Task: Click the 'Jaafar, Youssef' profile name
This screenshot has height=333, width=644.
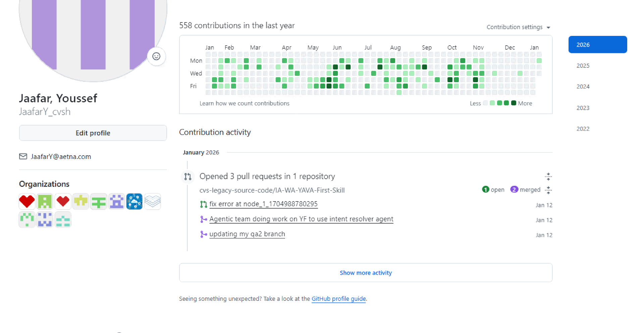Action: point(58,98)
